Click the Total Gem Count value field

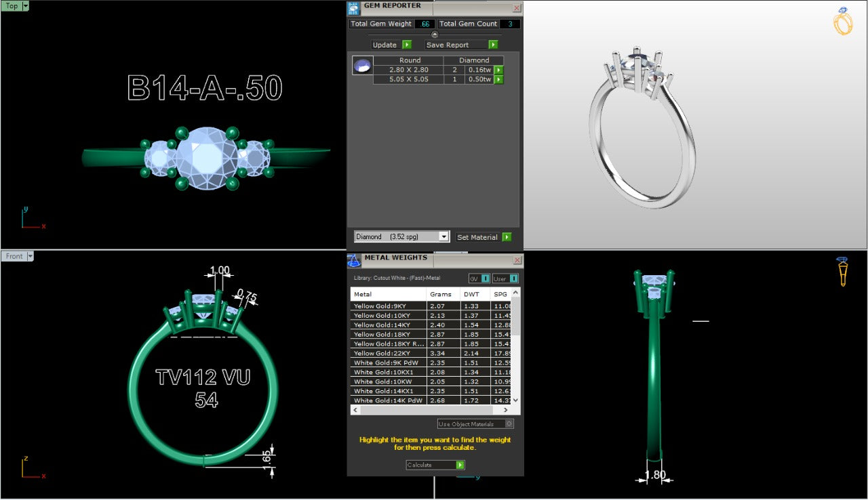(x=510, y=24)
